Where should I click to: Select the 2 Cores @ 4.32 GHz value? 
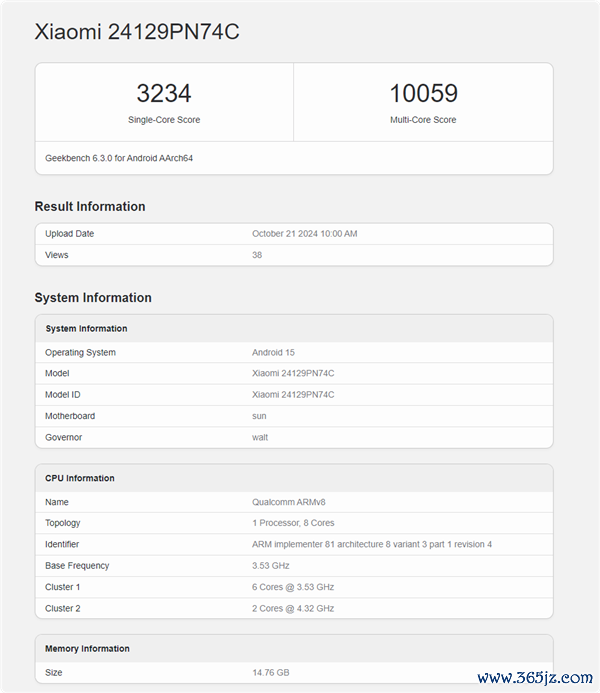[293, 608]
